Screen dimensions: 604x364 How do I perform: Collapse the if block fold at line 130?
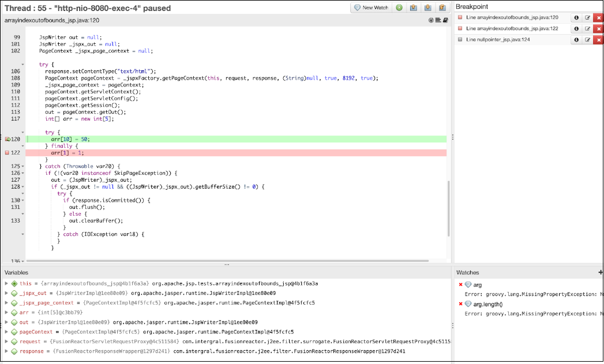(22, 200)
